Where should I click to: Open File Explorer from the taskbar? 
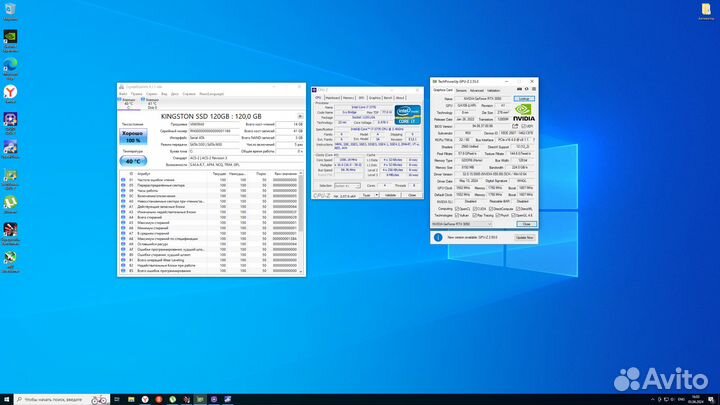point(131,399)
